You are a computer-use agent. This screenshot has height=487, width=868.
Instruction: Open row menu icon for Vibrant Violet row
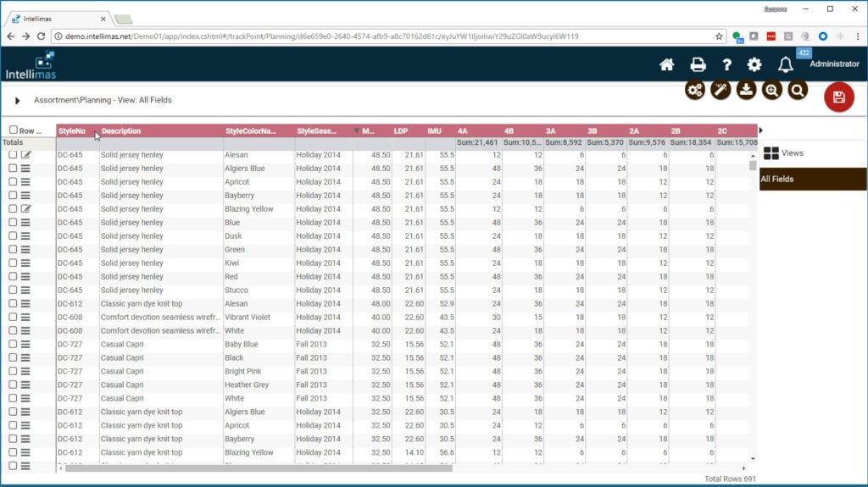tap(25, 317)
